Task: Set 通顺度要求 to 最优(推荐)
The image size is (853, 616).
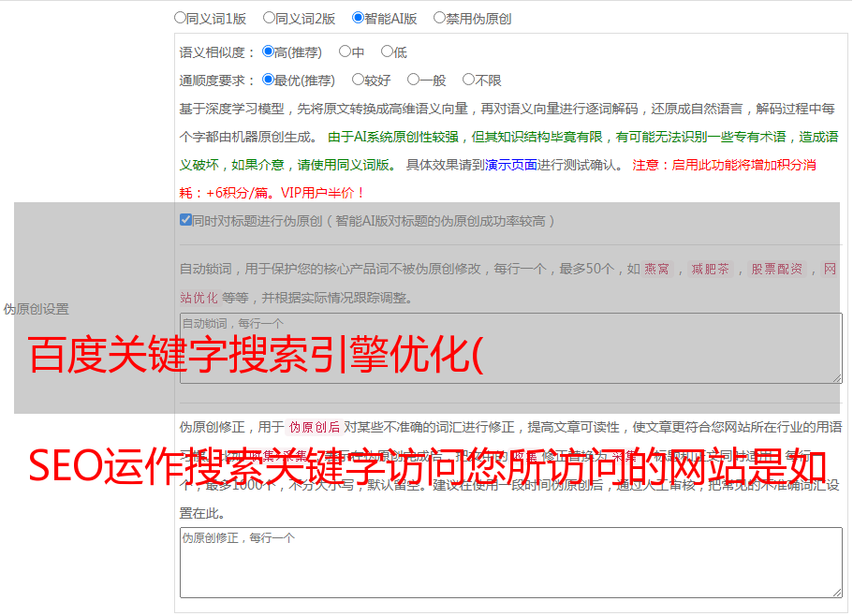Action: [268, 80]
